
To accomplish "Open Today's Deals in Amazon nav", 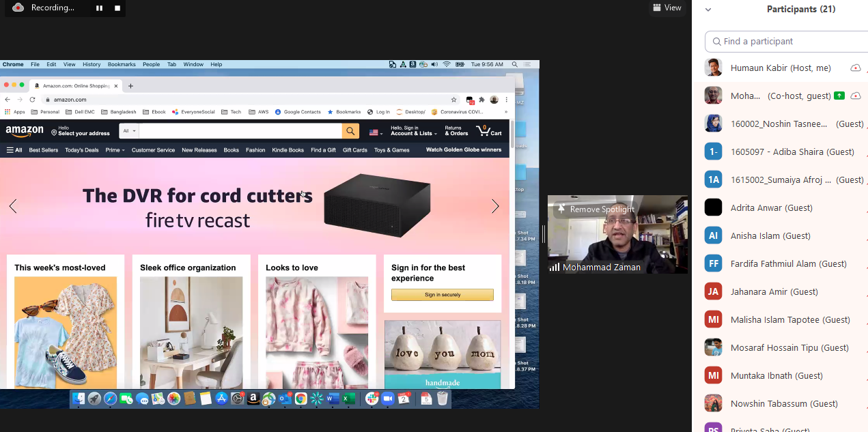I will 82,150.
